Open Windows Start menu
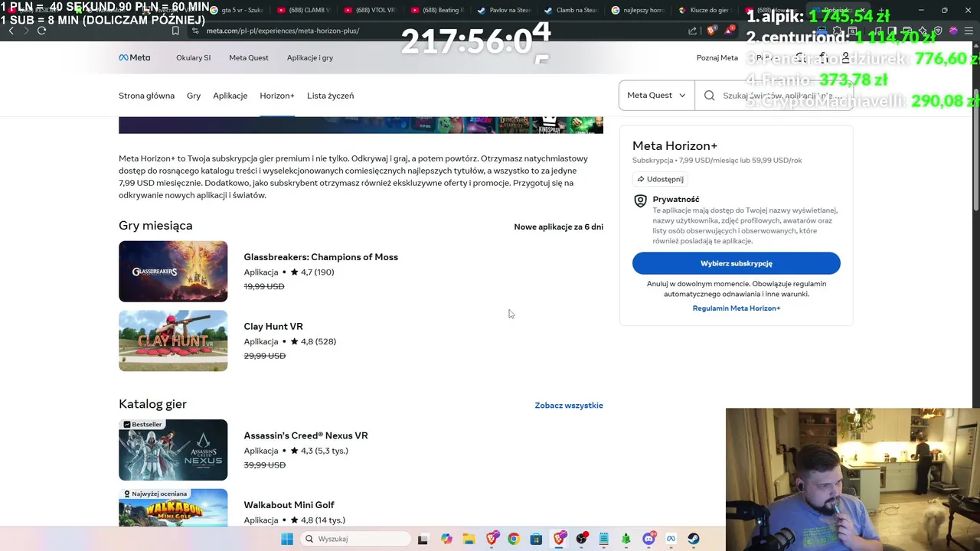This screenshot has height=551, width=980. (x=287, y=539)
